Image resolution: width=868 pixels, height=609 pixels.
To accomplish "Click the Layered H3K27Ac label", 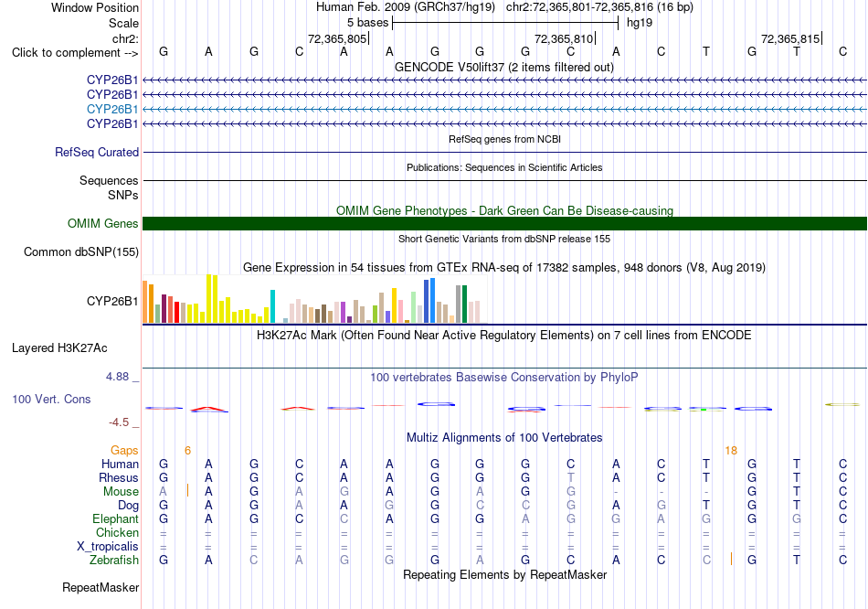I will [x=59, y=348].
